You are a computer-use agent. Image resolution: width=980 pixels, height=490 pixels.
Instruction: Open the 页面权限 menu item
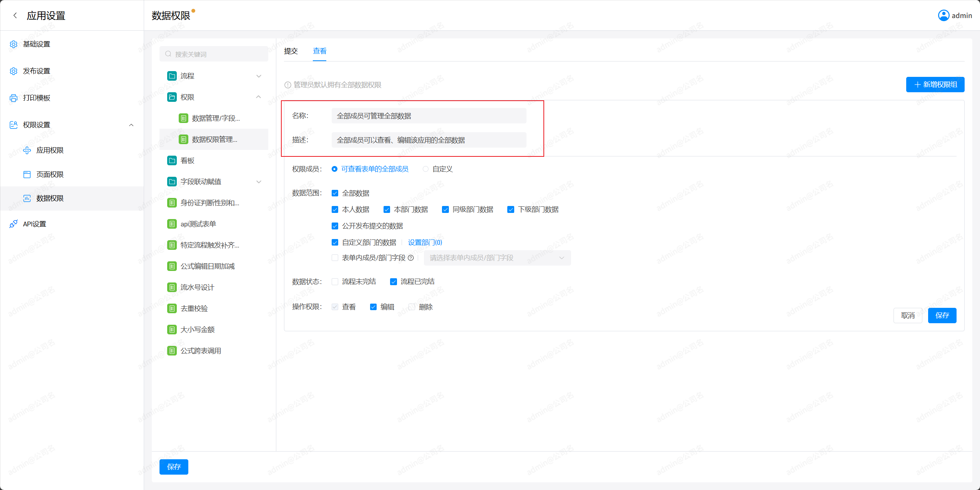pyautogui.click(x=50, y=174)
